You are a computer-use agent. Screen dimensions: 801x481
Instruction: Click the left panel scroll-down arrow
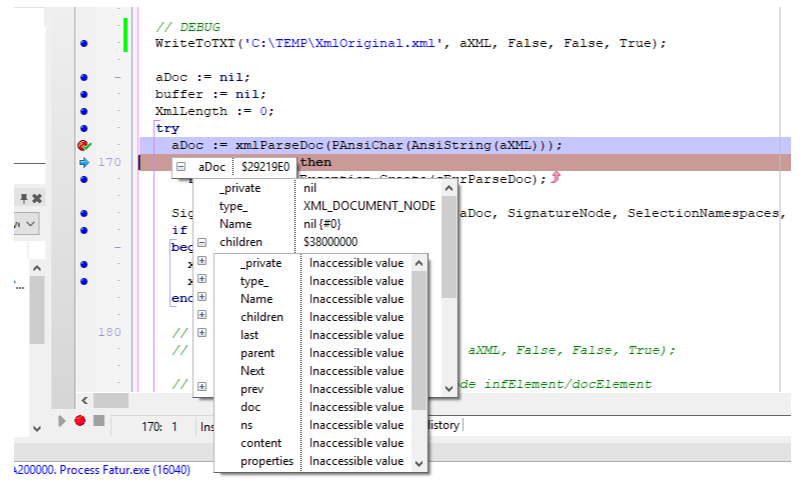[37, 428]
